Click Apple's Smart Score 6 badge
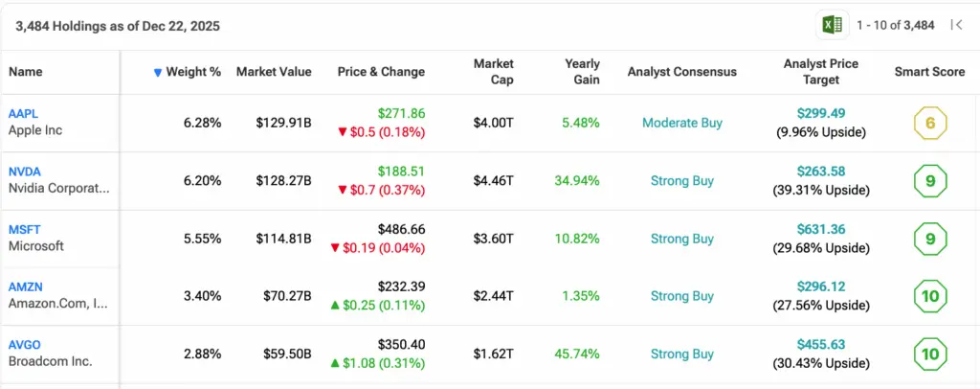Screen dimensions: 980x389 pos(930,123)
